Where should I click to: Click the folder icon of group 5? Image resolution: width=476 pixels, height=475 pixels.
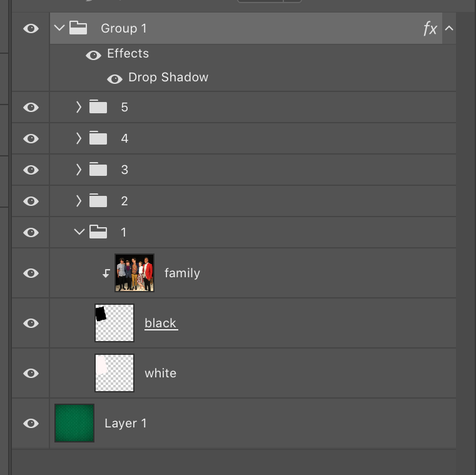(x=98, y=107)
